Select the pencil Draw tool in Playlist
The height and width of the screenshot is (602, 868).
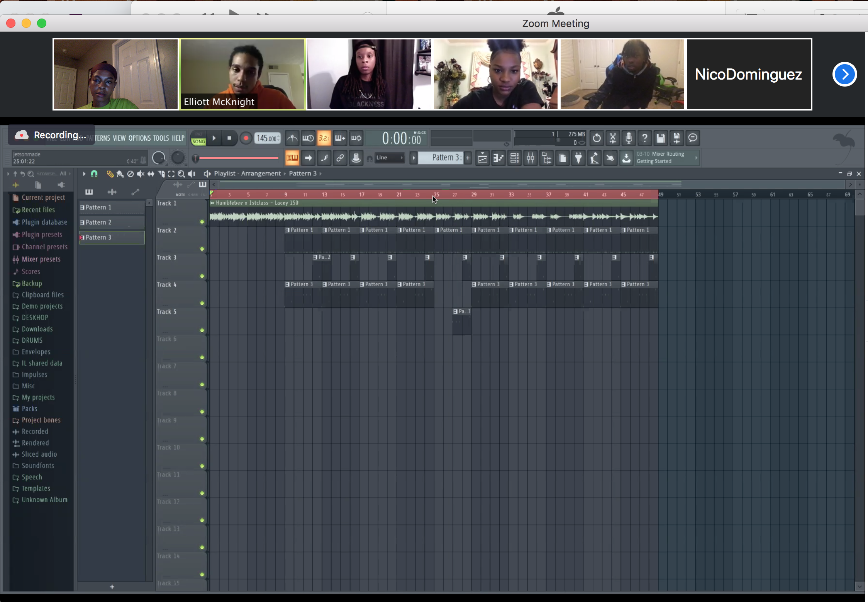110,174
